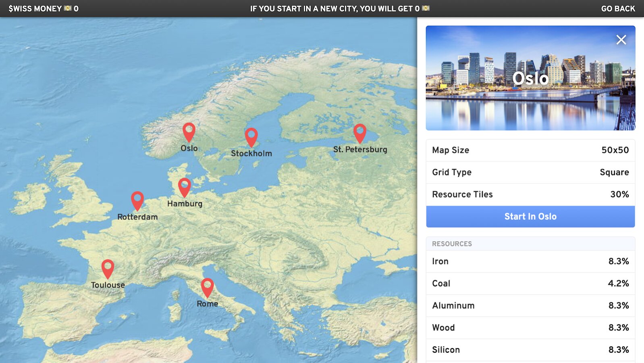
Task: Click the Silicon resource row
Action: 530,350
